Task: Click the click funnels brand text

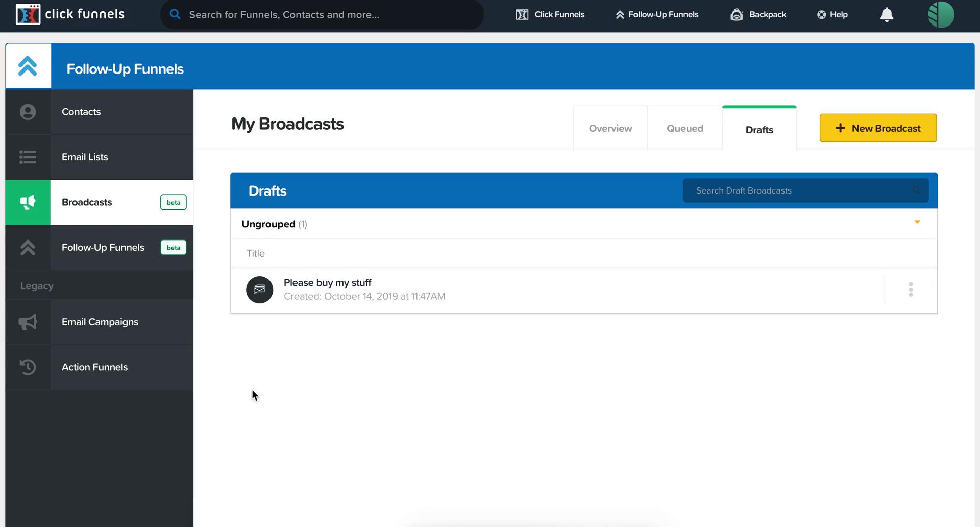Action: [x=85, y=14]
